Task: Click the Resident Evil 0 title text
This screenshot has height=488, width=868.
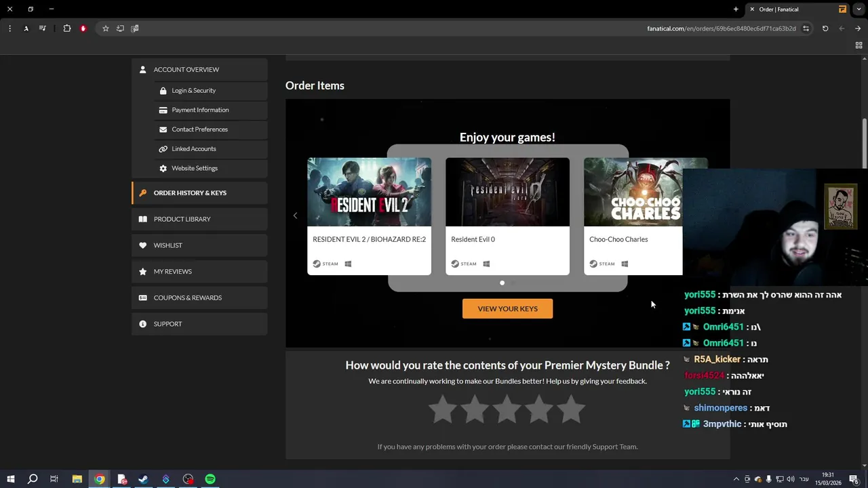Action: 473,239
